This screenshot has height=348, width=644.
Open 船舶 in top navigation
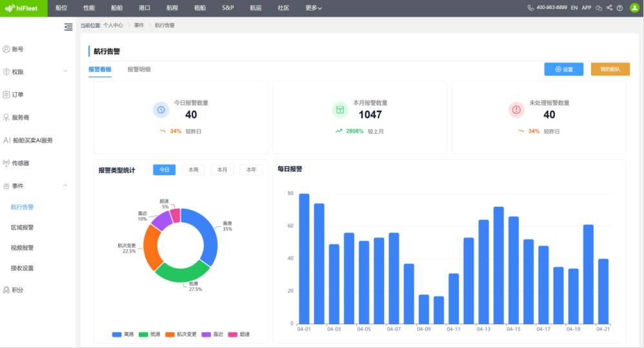click(x=117, y=8)
